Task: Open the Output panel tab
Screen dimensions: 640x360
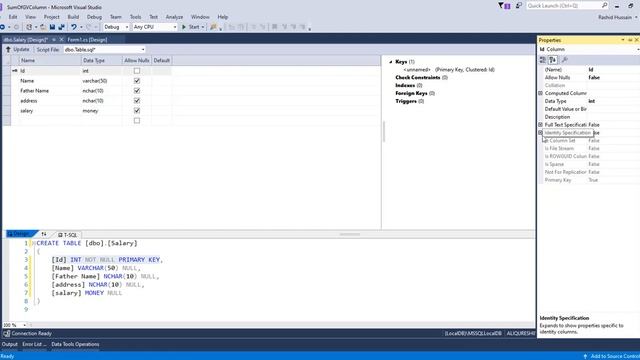Action: [9, 344]
